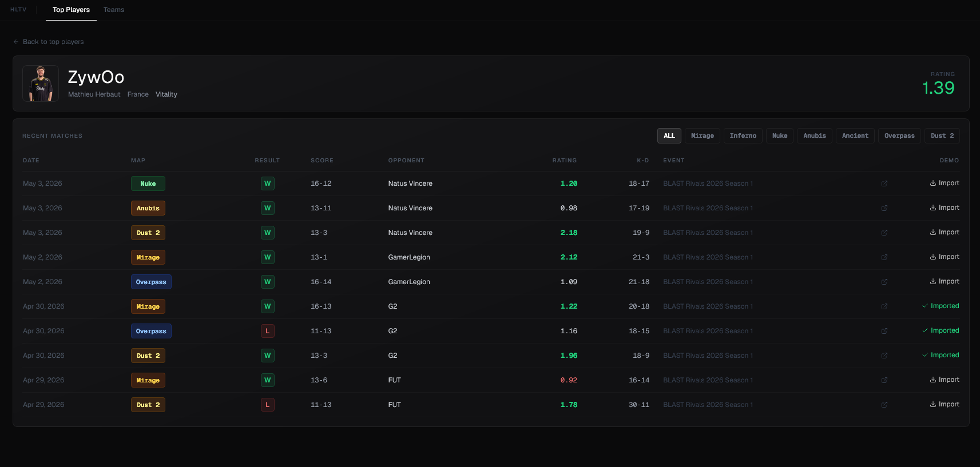The image size is (980, 467).
Task: Click the BLAST Rivals event in Nuke row
Action: pos(708,183)
